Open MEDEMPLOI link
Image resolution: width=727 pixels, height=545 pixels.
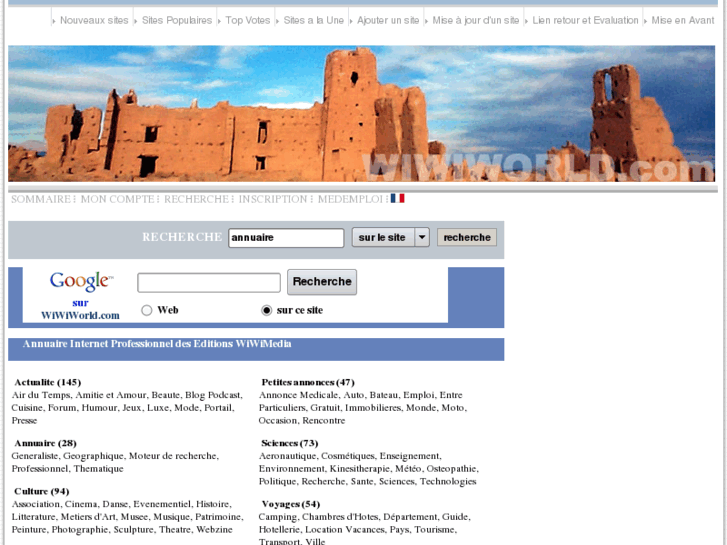tap(350, 199)
